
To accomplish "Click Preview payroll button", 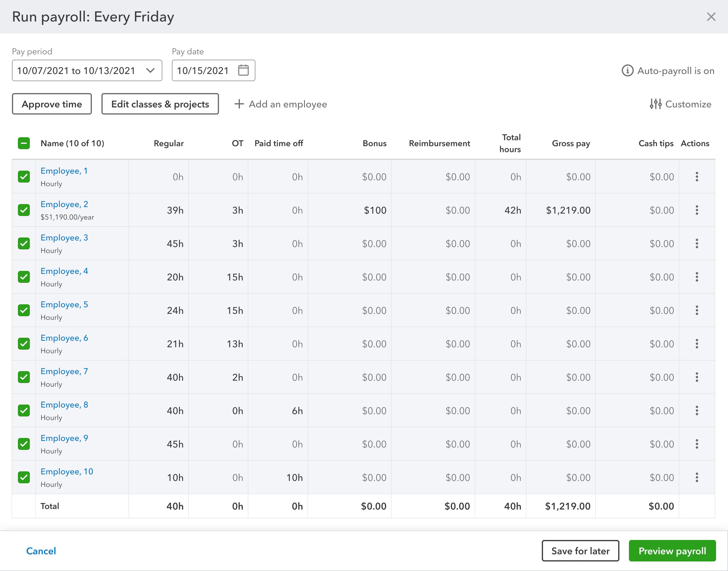I will pos(672,551).
